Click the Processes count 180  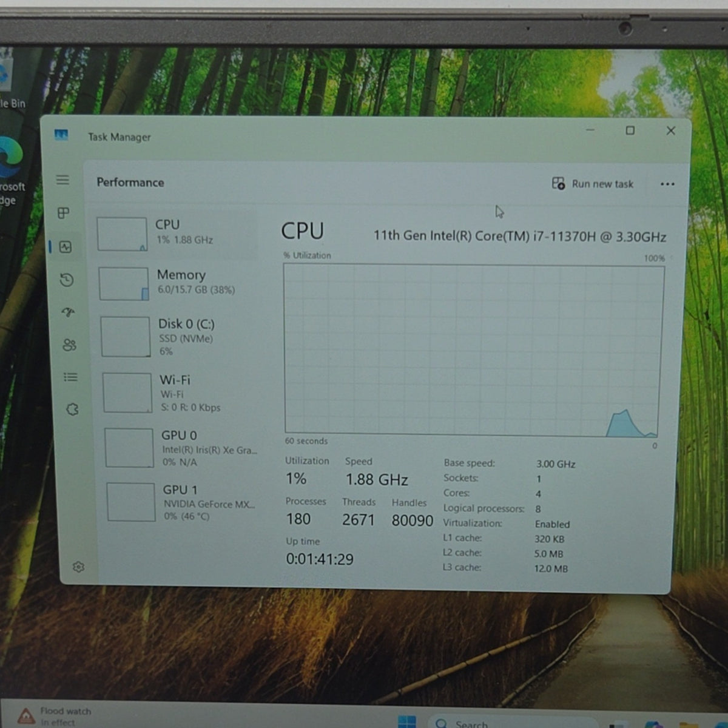pyautogui.click(x=298, y=519)
